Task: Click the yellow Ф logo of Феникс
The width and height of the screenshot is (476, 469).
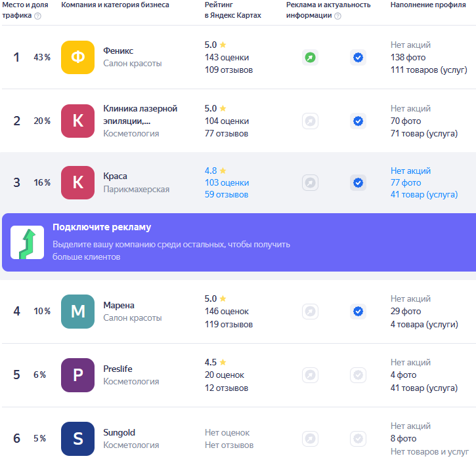Action: point(77,57)
